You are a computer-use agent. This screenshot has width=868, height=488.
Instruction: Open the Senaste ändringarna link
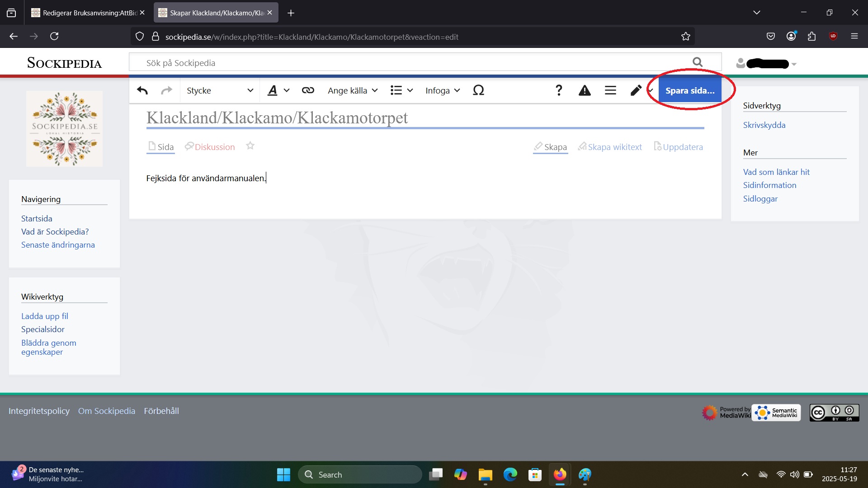pyautogui.click(x=58, y=245)
